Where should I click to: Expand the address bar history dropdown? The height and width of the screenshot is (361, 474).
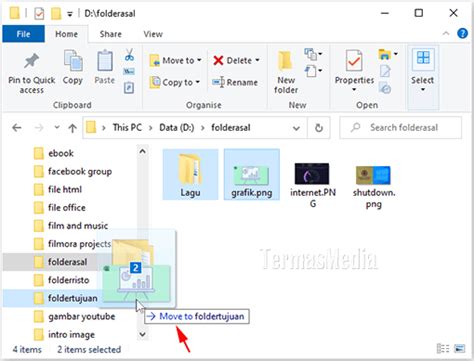pyautogui.click(x=296, y=128)
